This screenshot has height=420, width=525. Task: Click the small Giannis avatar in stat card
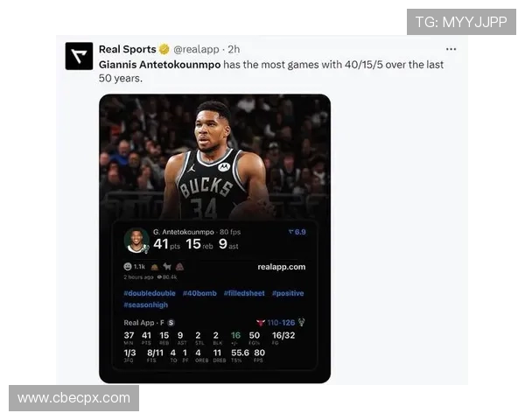click(136, 241)
